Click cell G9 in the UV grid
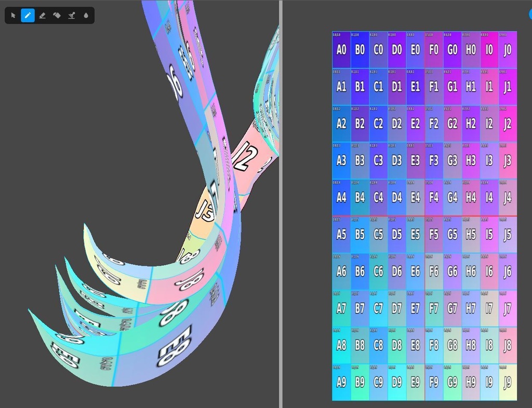 [453, 382]
